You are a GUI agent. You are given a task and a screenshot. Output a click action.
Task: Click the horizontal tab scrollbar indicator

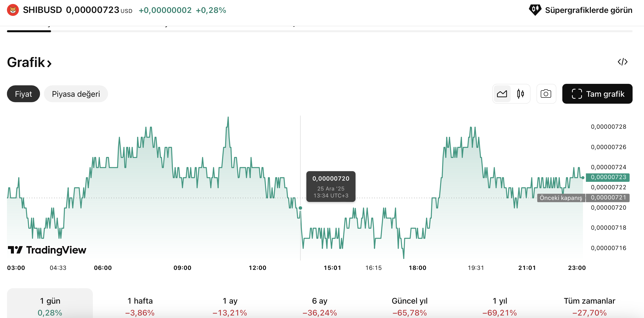click(29, 31)
